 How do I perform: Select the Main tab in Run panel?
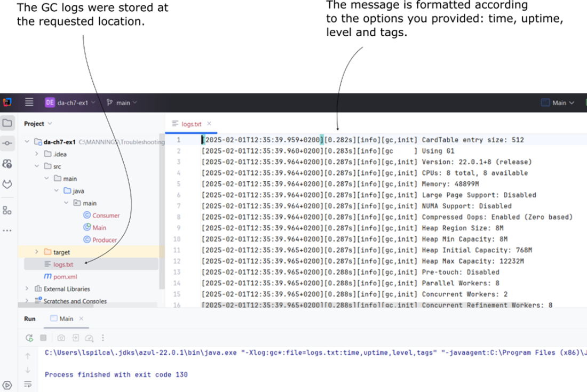(x=62, y=319)
